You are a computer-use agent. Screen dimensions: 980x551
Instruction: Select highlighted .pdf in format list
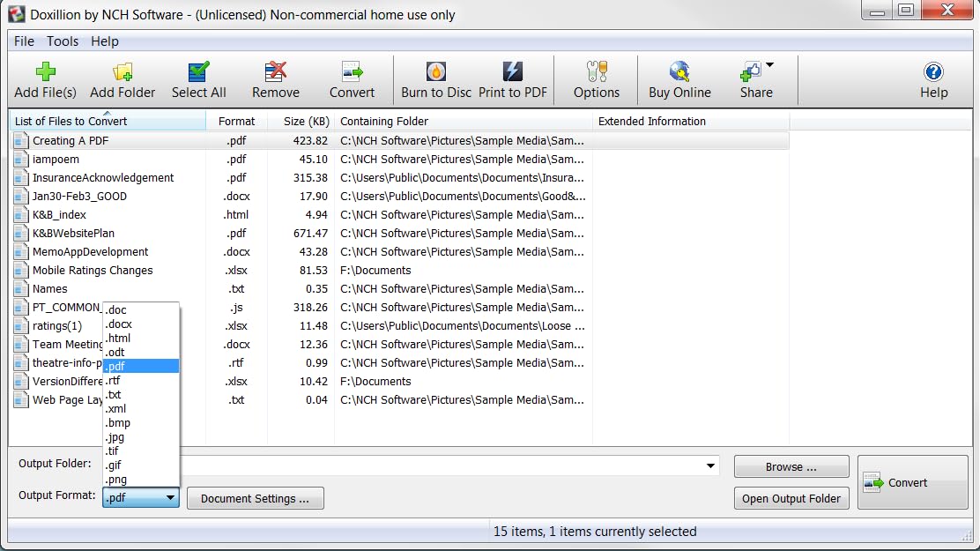141,366
